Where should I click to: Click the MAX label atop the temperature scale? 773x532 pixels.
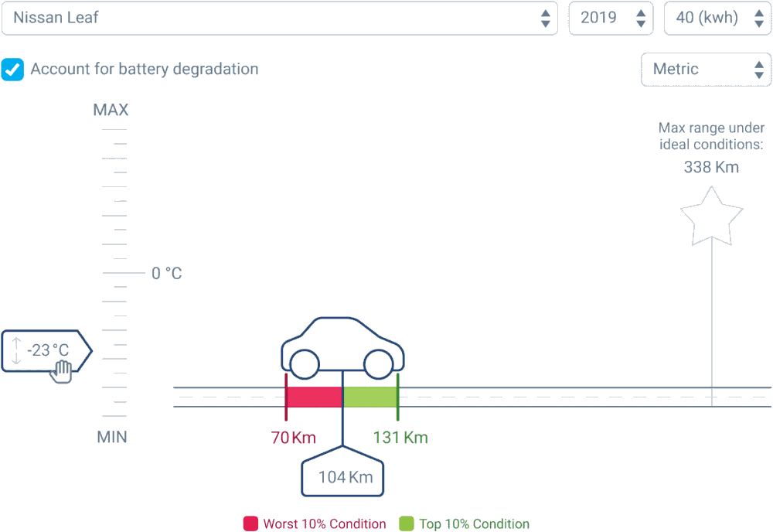[x=111, y=110]
